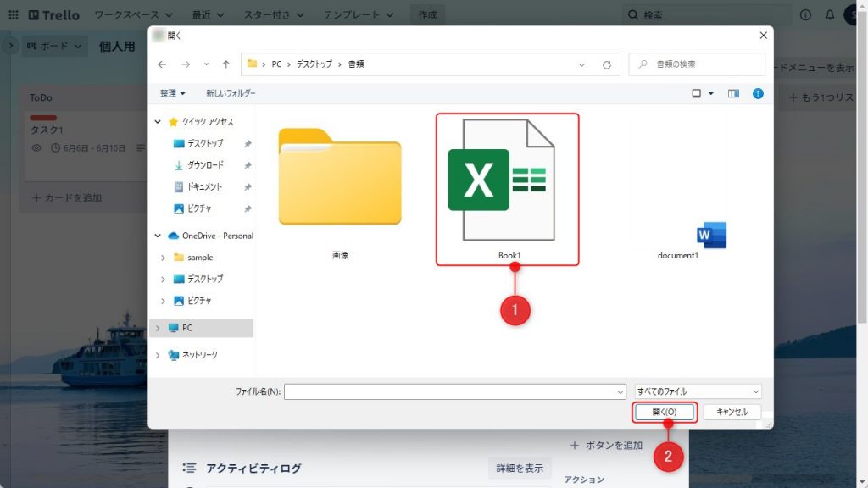The image size is (868, 488).
Task: Open Trello 最近 menu
Action: (x=209, y=15)
